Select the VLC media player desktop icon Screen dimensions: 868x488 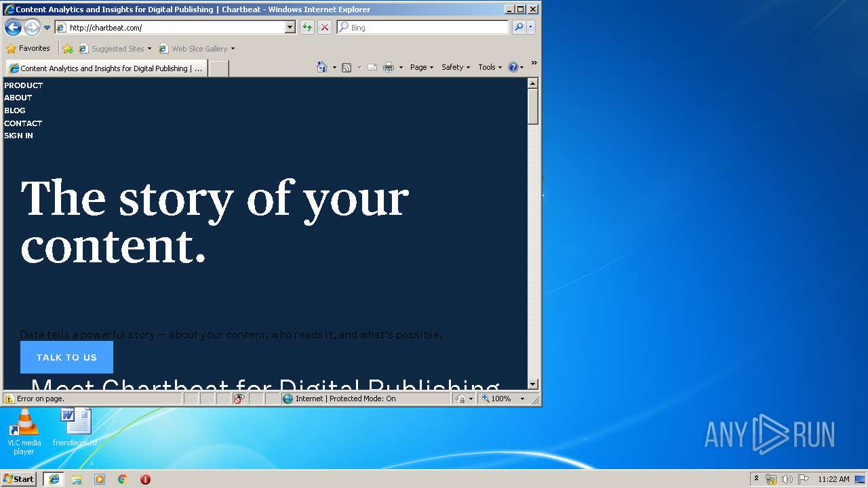pos(24,432)
